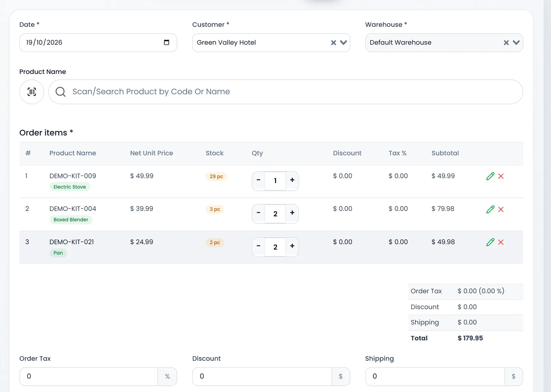Open the barcode scanner button

tap(32, 92)
